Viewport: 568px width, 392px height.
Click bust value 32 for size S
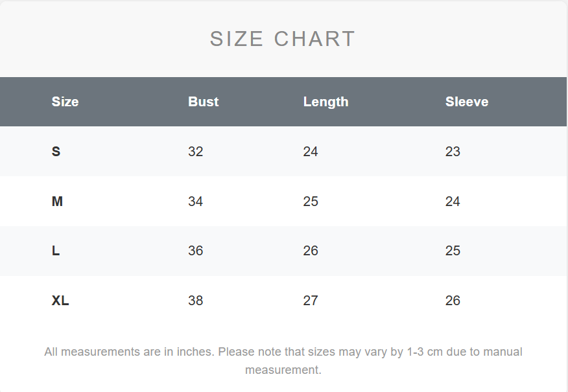click(x=196, y=152)
